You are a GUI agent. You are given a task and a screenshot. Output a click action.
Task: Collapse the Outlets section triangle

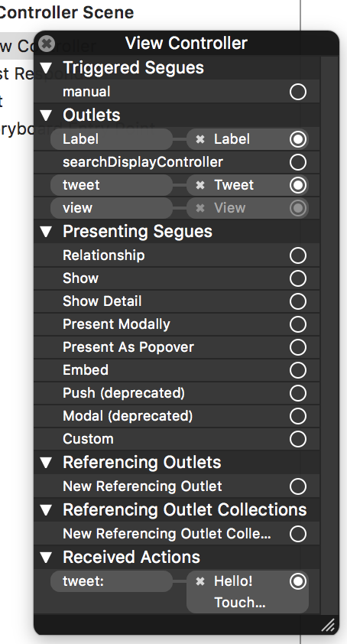point(47,115)
